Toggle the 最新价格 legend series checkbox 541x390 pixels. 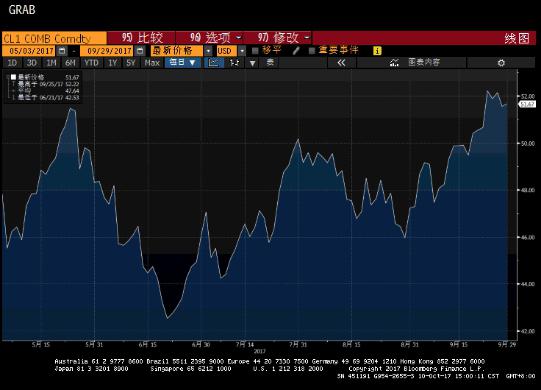click(13, 77)
